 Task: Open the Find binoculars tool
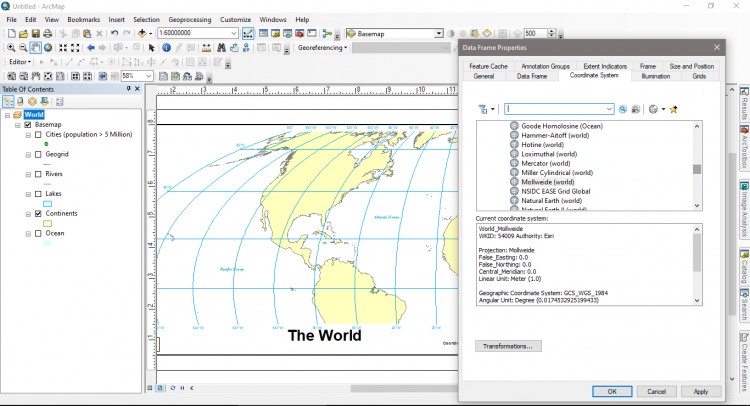point(221,48)
